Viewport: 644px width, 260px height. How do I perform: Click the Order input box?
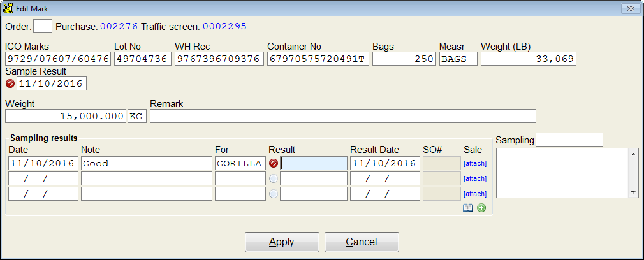coord(43,26)
